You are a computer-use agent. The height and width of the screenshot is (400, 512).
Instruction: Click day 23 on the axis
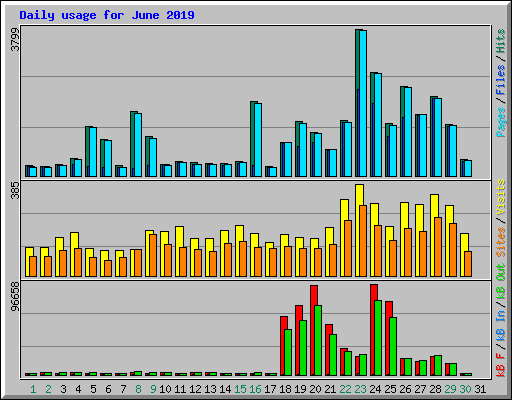pyautogui.click(x=360, y=389)
